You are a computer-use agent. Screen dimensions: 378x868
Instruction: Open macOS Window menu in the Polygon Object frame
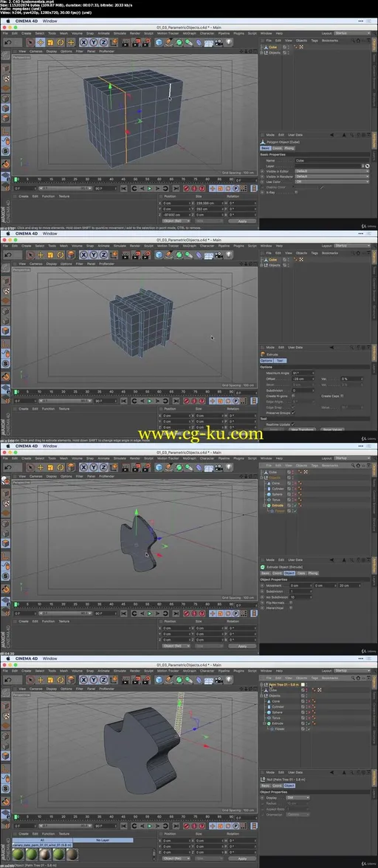pos(49,21)
